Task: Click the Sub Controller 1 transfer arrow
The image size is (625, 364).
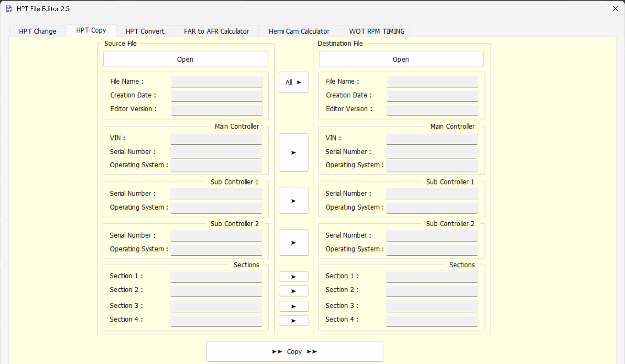Action: pos(293,201)
